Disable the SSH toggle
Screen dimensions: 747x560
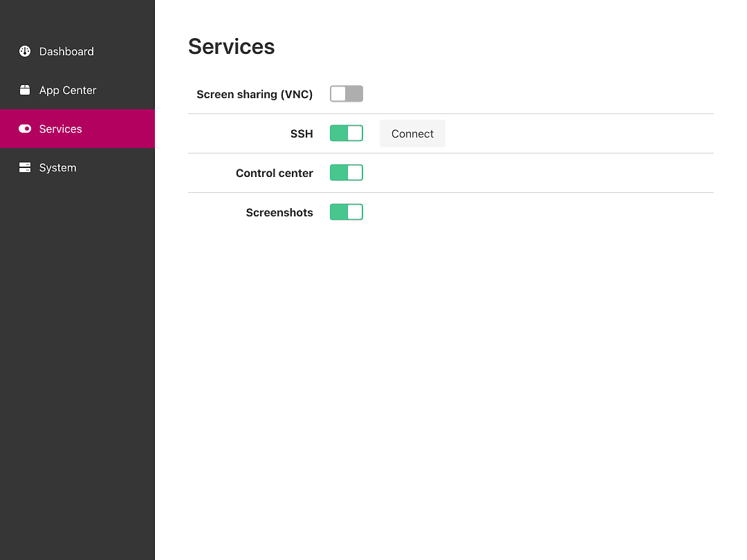tap(347, 133)
